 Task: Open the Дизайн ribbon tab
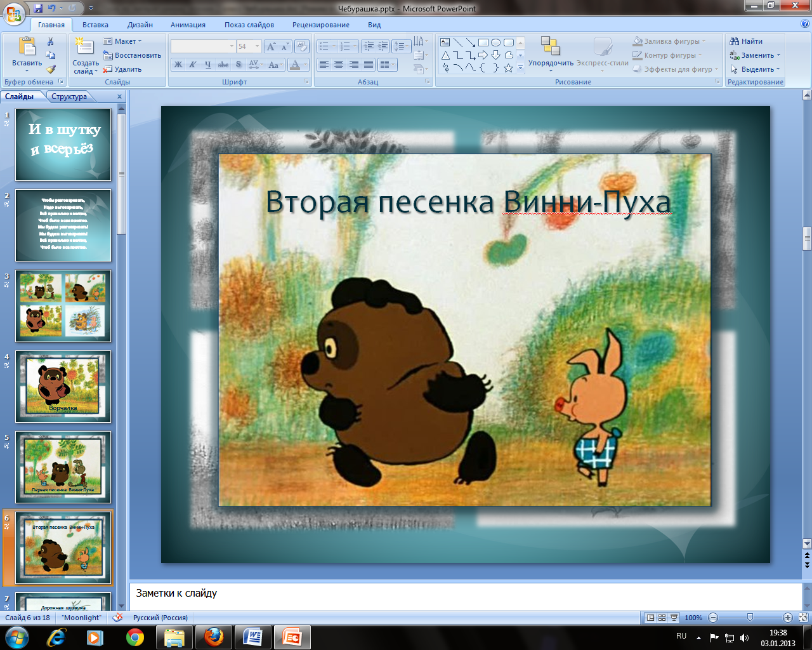(x=140, y=25)
